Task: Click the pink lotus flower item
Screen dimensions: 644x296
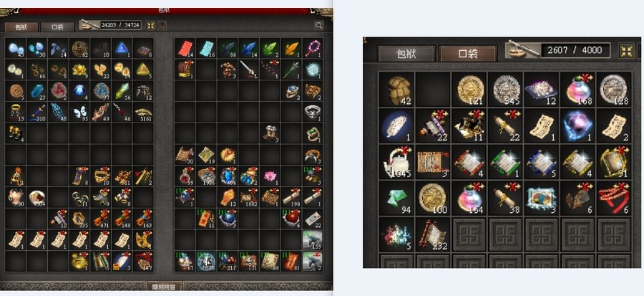Action: [x=270, y=176]
